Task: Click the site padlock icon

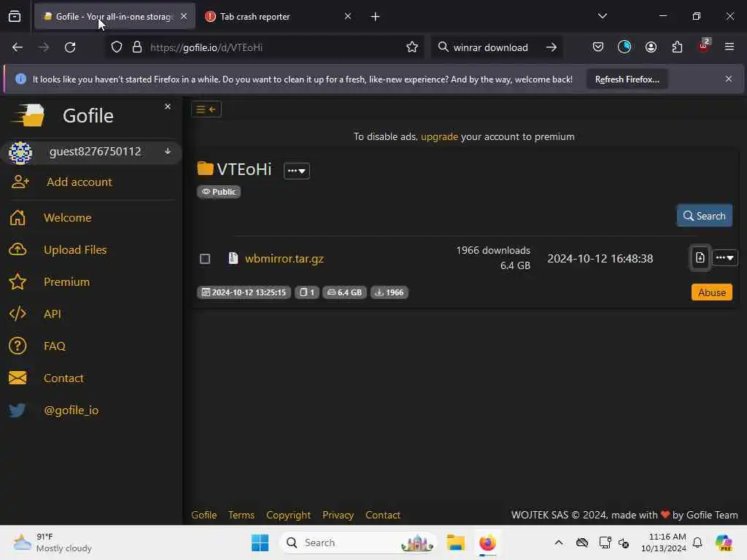Action: (137, 47)
